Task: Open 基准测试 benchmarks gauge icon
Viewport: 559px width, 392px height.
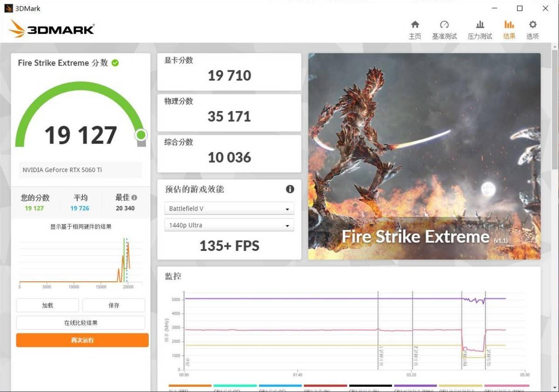Action: pyautogui.click(x=444, y=30)
